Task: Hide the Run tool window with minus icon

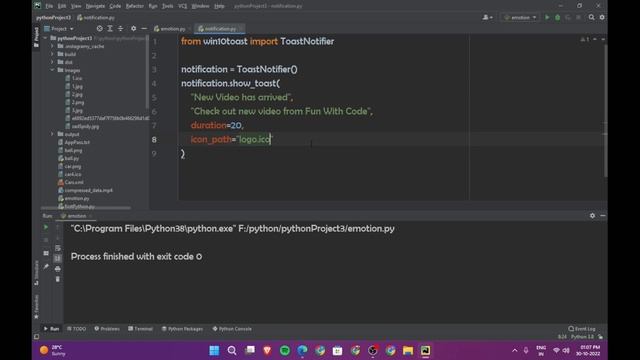Action: [x=603, y=216]
